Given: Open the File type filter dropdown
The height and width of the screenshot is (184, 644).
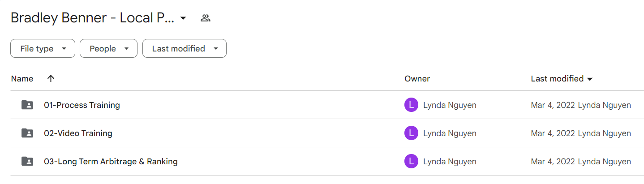Looking at the screenshot, I should 43,48.
